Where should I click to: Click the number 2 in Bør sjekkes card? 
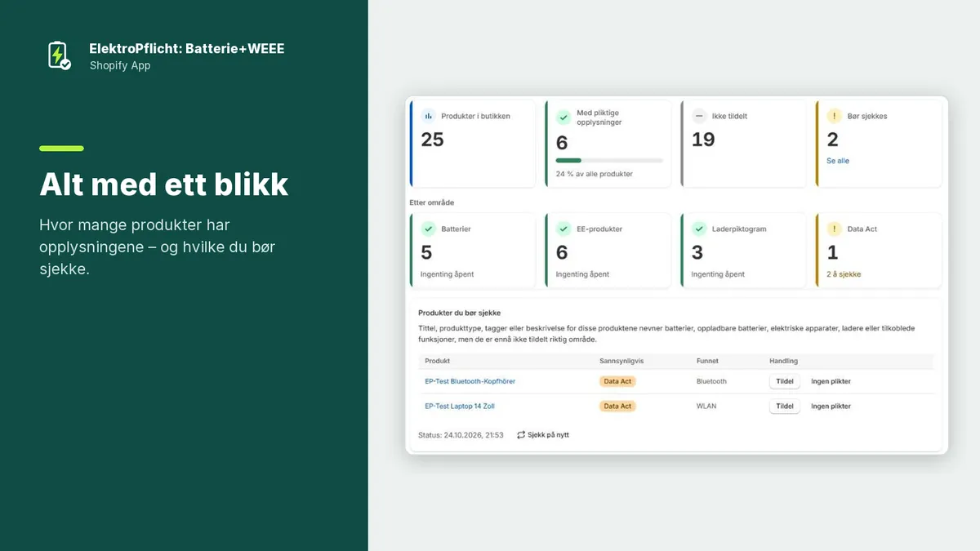[x=832, y=140]
